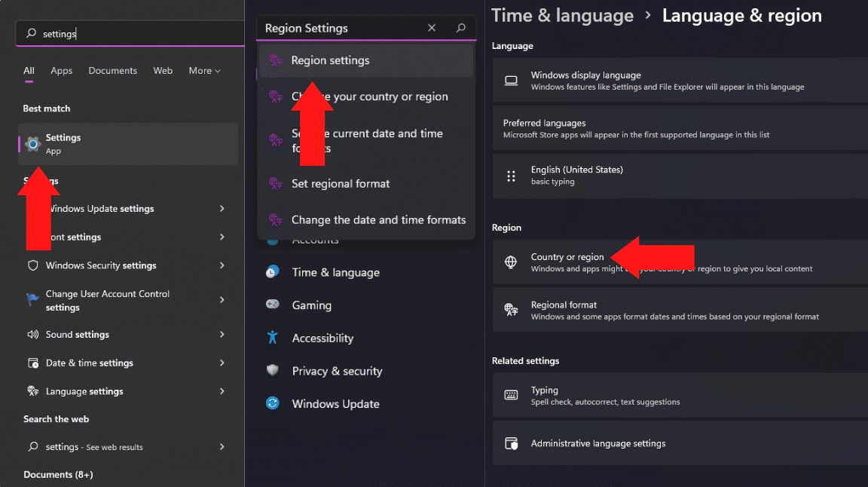Open the Regional format setting
The height and width of the screenshot is (487, 868).
pos(680,310)
